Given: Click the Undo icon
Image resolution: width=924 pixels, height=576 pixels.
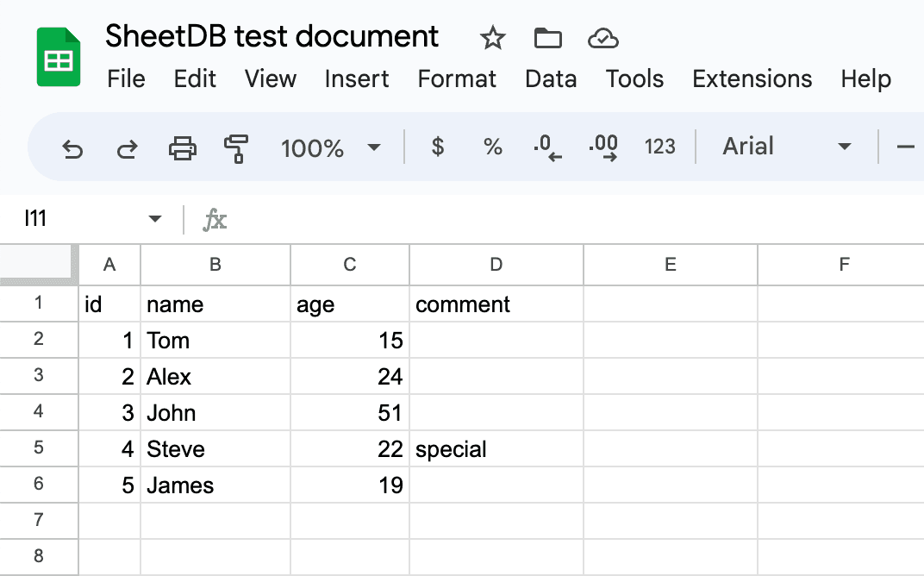Looking at the screenshot, I should pos(73,147).
